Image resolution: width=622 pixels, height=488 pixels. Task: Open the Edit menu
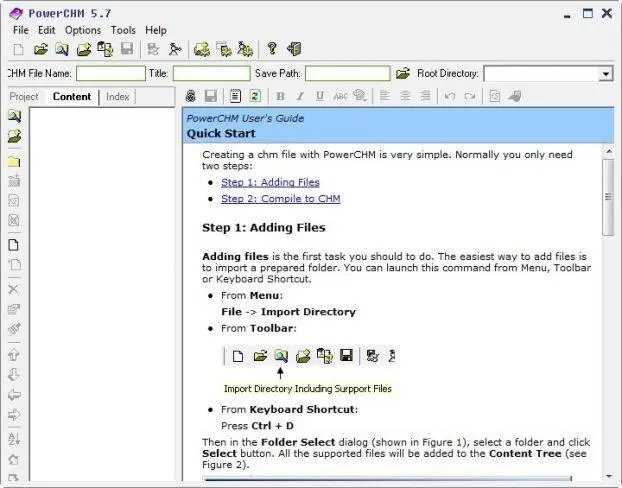coord(46,30)
